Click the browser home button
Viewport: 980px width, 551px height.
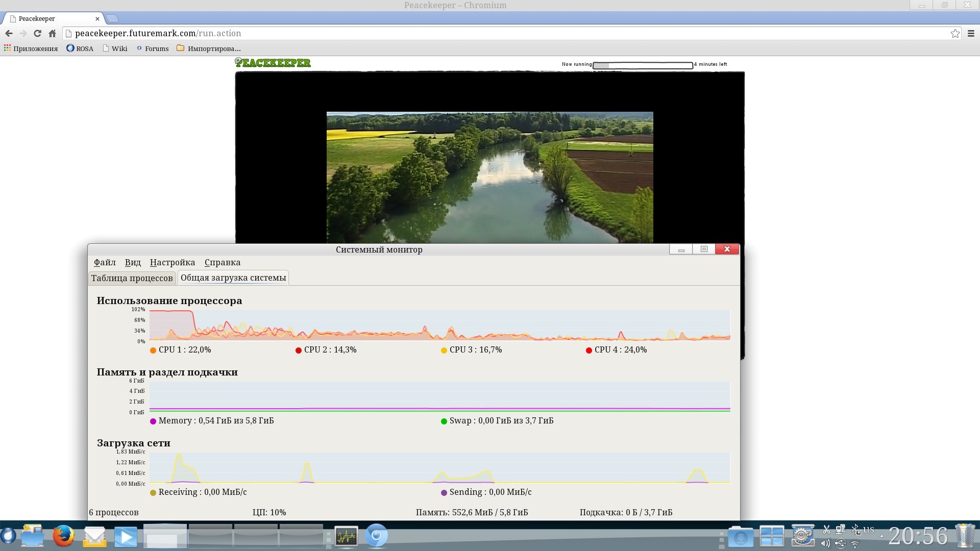point(52,33)
